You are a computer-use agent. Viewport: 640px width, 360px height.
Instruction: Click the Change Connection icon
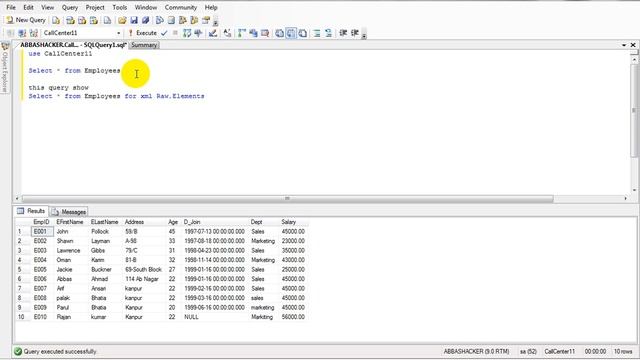point(34,33)
